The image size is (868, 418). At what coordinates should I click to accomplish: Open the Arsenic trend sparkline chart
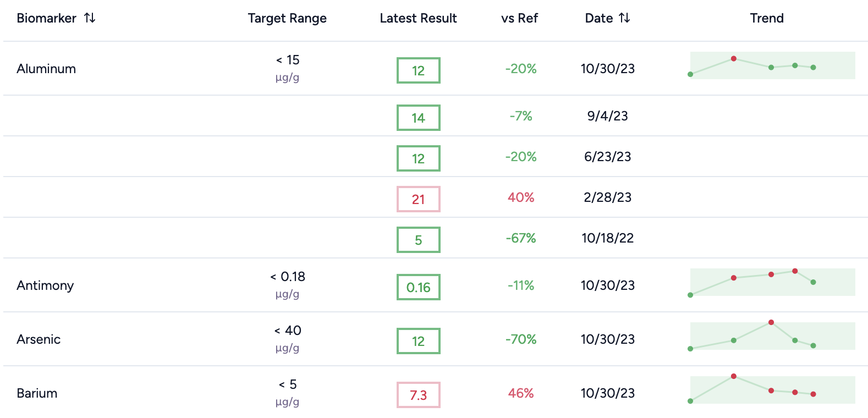coord(772,336)
